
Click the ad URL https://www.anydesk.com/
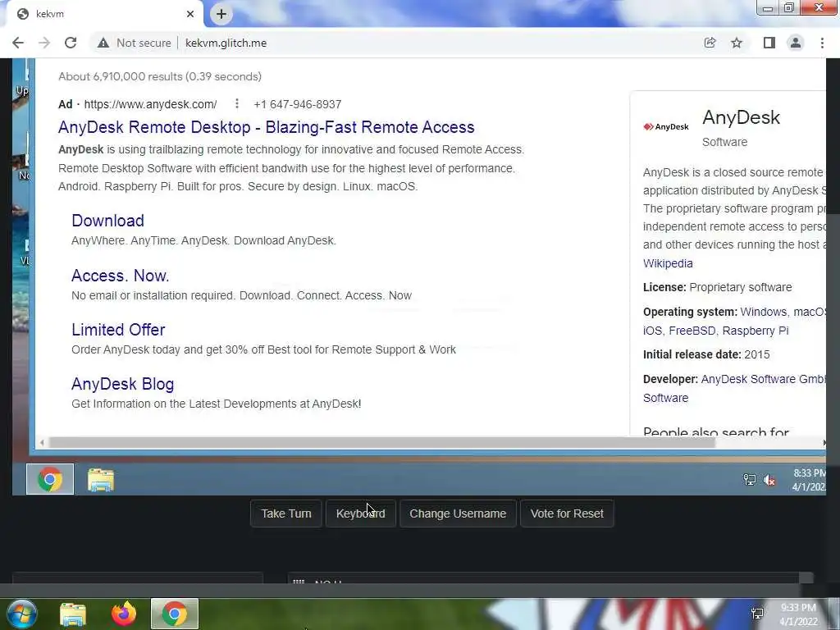tap(151, 104)
